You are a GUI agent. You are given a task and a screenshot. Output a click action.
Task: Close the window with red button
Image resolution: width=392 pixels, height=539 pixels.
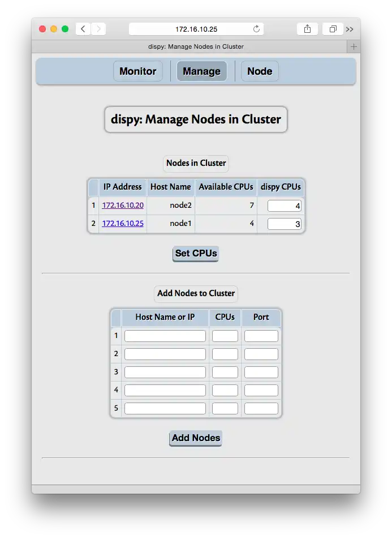point(42,29)
